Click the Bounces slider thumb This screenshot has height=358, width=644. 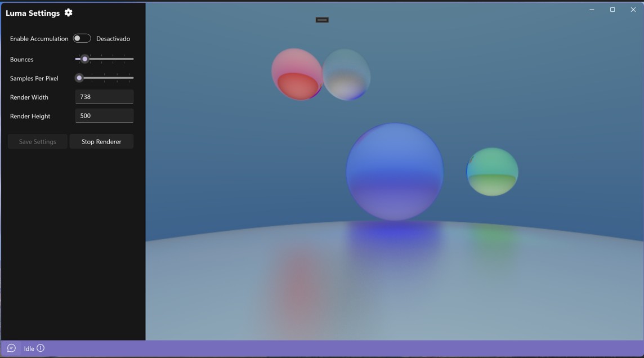click(85, 59)
